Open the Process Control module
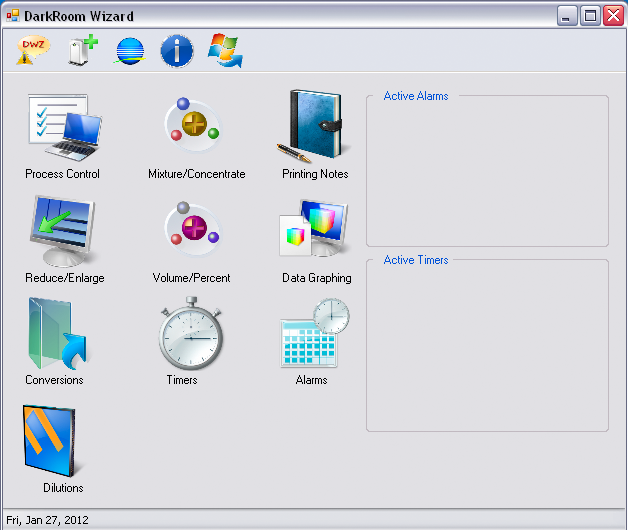 62,128
